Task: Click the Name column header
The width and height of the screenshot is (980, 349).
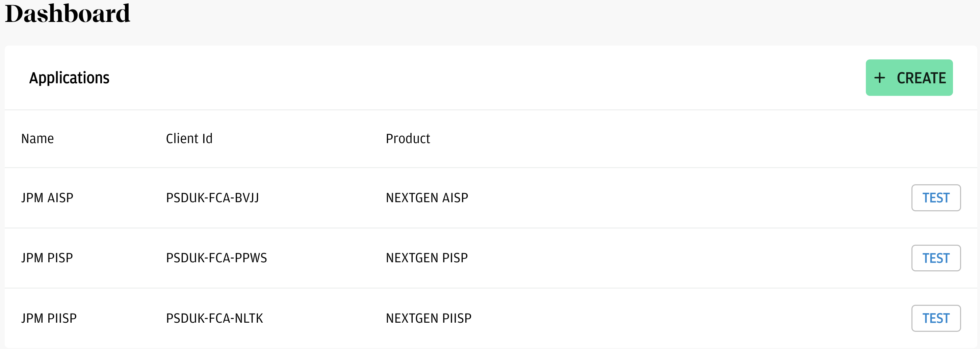Action: (37, 139)
